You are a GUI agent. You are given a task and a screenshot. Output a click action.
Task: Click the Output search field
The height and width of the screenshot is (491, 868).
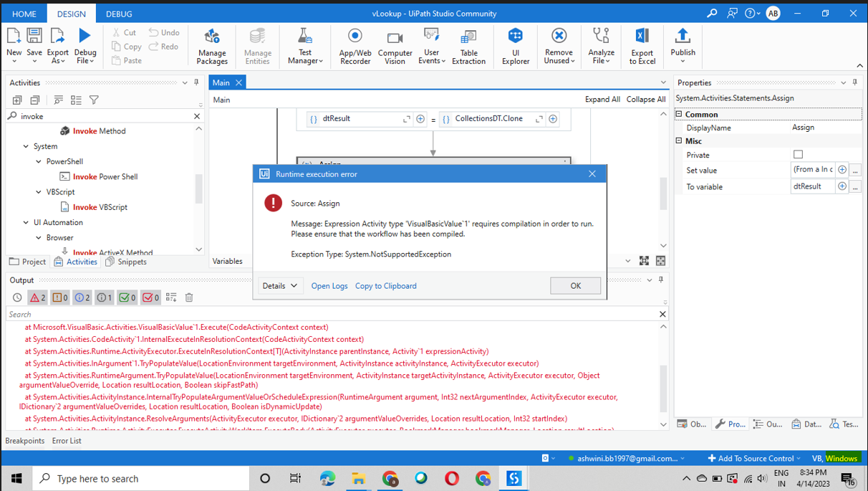point(333,314)
